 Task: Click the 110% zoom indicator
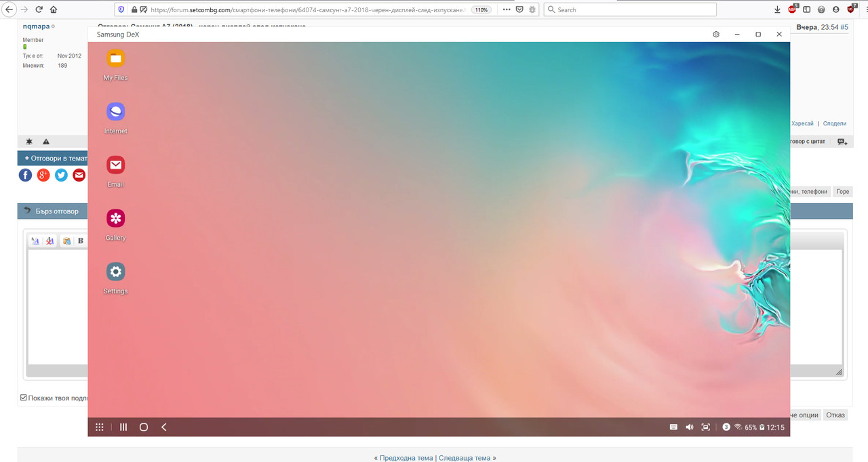coord(481,10)
